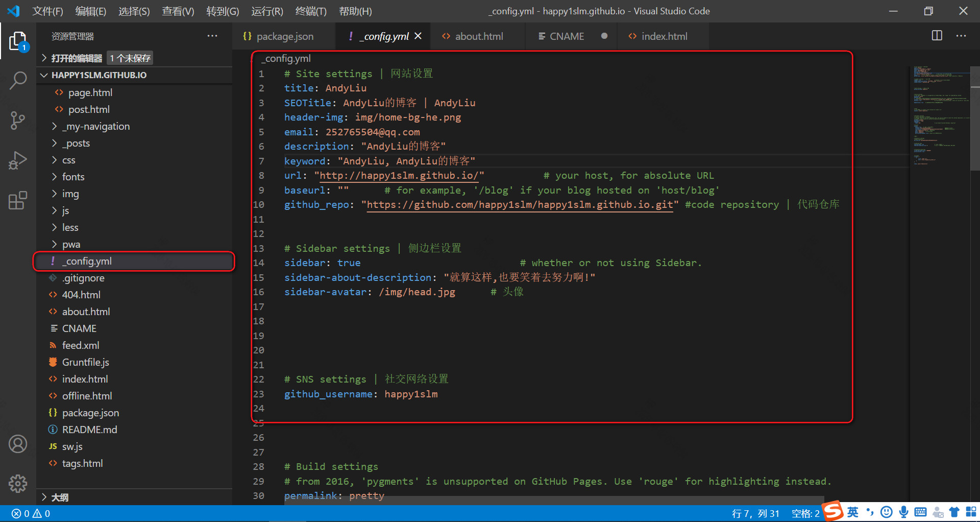Image resolution: width=980 pixels, height=522 pixels.
Task: Click the 1 个未保存 badge
Action: 131,58
